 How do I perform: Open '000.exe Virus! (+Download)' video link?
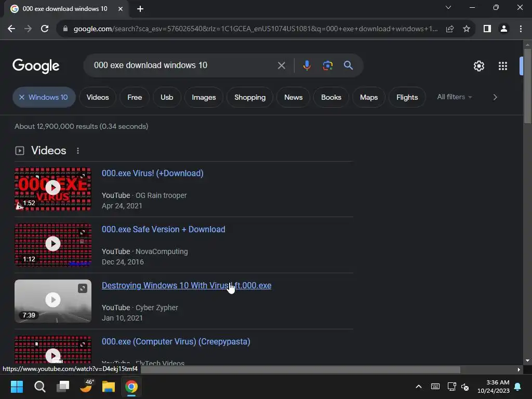tap(153, 173)
